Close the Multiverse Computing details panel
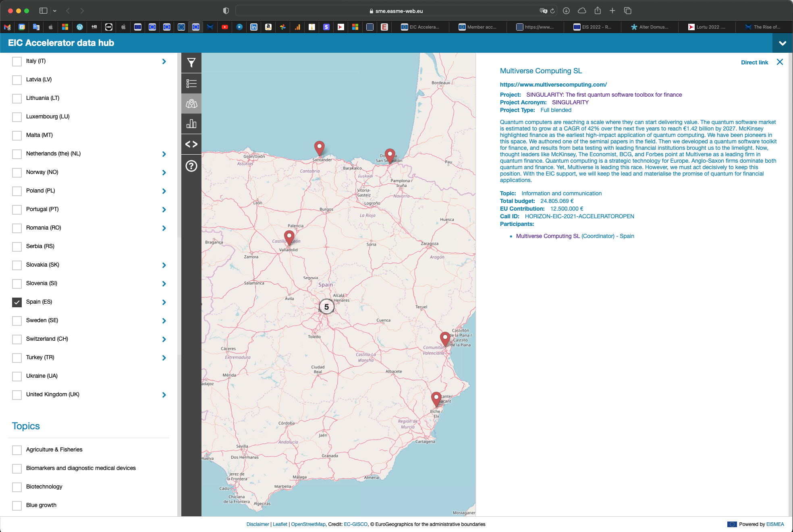Viewport: 793px width, 532px height. click(780, 62)
